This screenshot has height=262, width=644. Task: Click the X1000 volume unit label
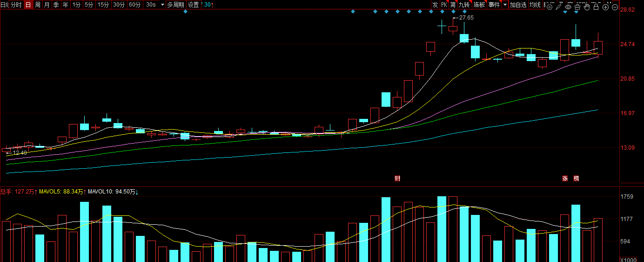tap(628, 259)
